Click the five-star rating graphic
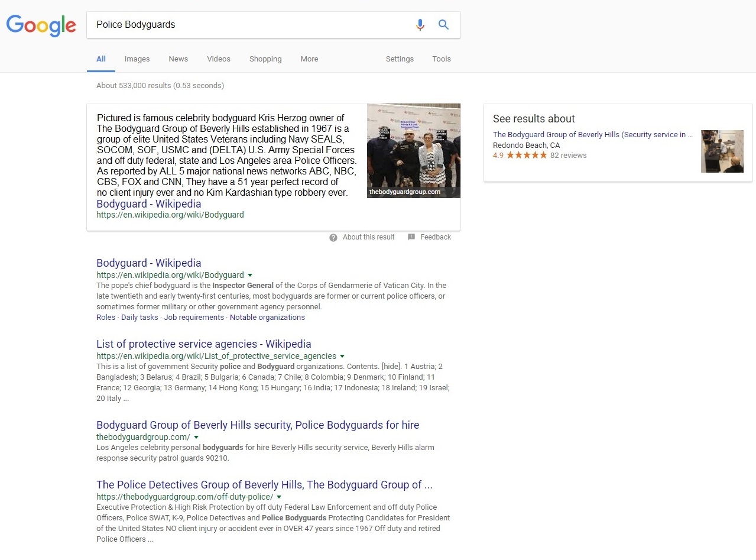756x560 pixels. pos(527,156)
